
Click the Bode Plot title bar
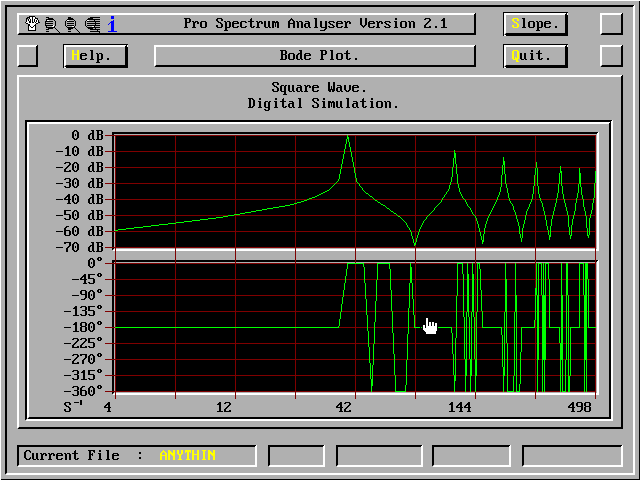click(x=315, y=56)
